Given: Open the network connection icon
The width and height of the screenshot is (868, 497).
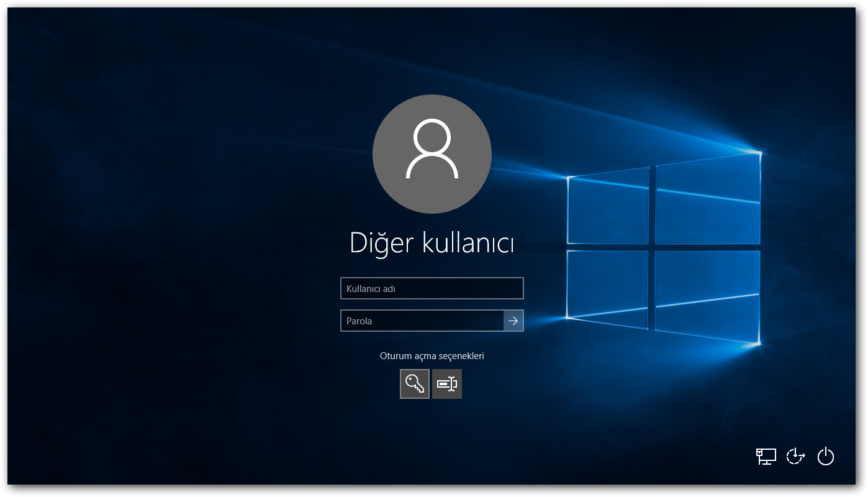Looking at the screenshot, I should click(x=766, y=457).
